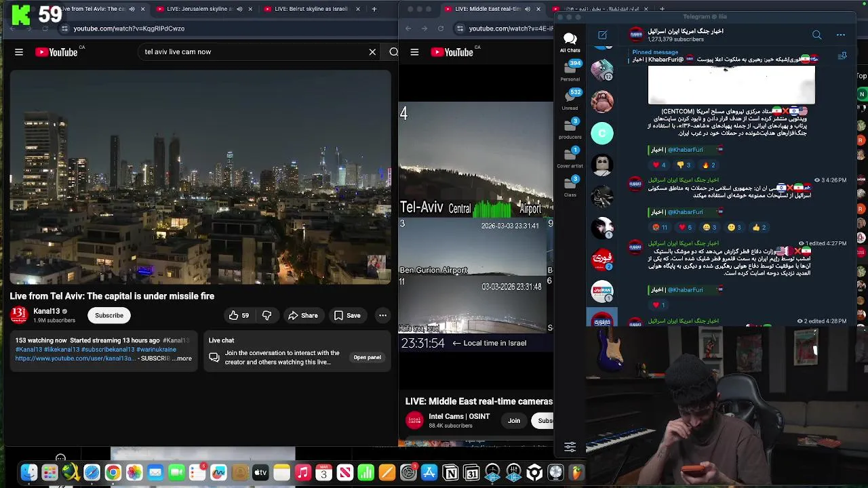Click the Intel Cams channel avatar

(414, 421)
